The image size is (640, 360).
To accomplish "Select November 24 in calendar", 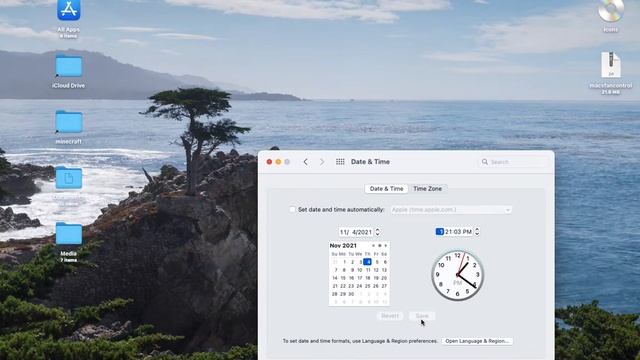I will 360,286.
